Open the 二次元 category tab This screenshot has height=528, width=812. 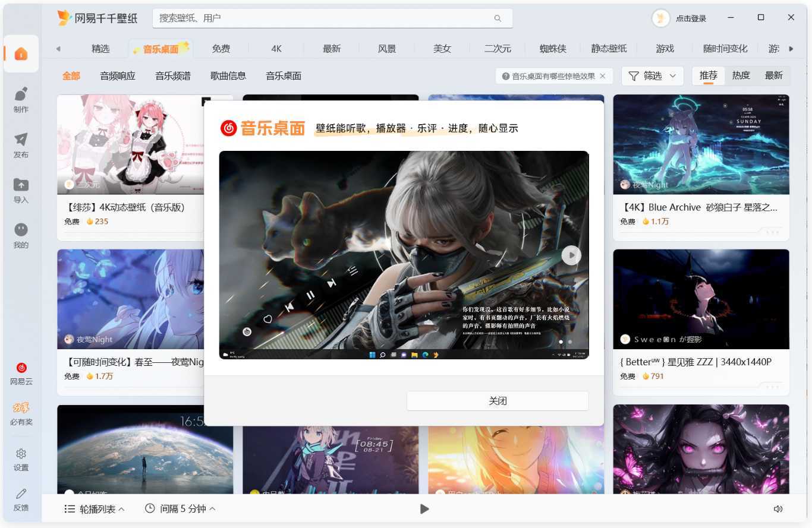click(498, 49)
